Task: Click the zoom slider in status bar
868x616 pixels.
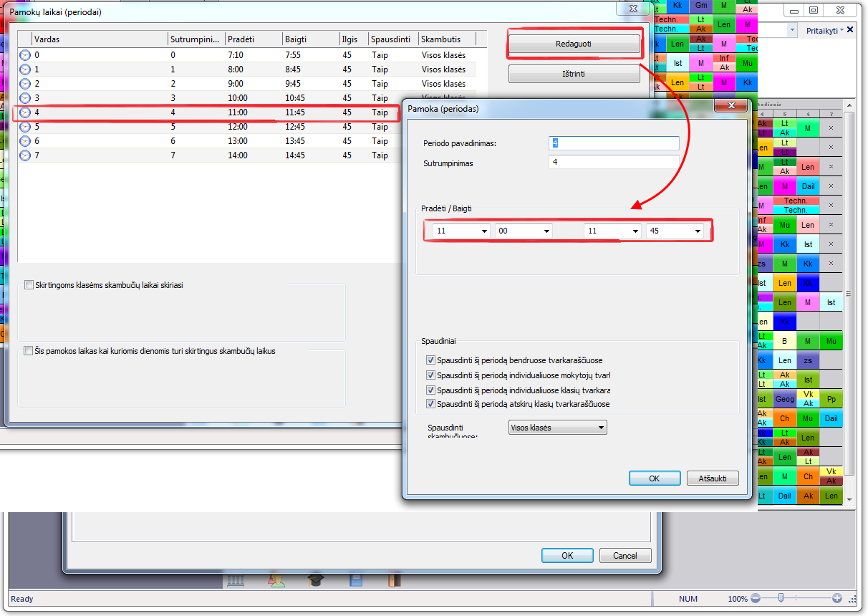Action: pos(781,598)
